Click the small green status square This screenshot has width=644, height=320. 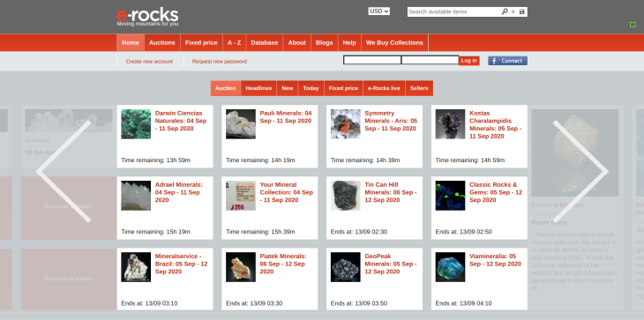point(633,25)
